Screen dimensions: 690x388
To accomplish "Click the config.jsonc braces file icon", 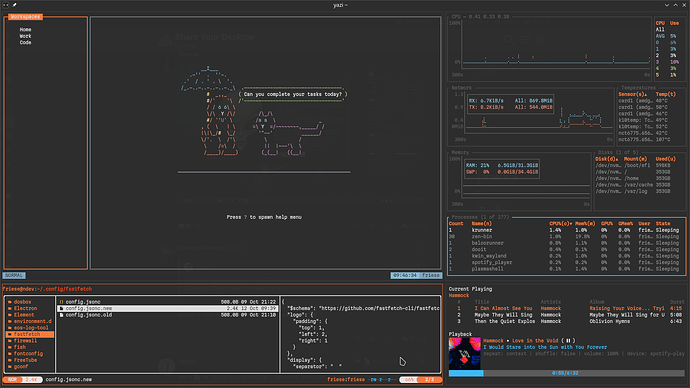I will click(62, 302).
